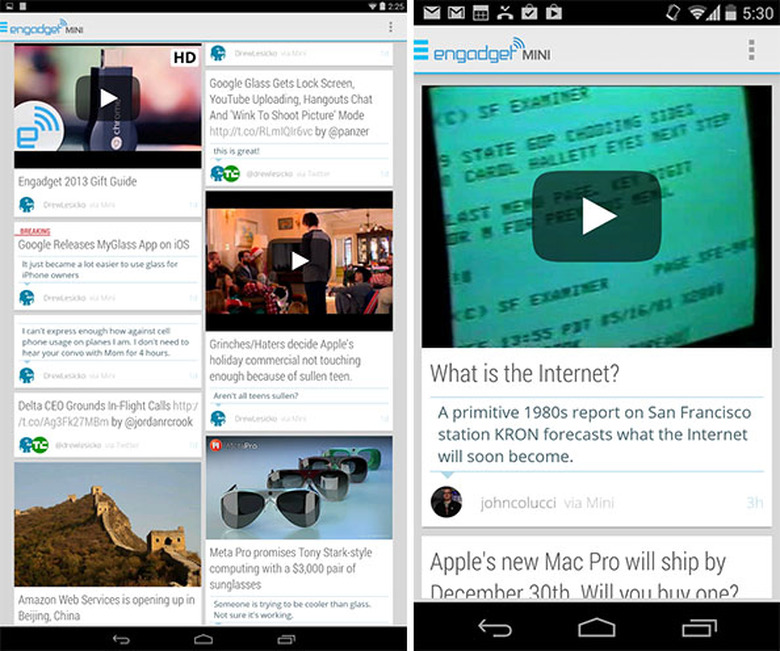Tap 'It just became a lot easier' comment
Screen dimensions: 780x651
click(99, 269)
